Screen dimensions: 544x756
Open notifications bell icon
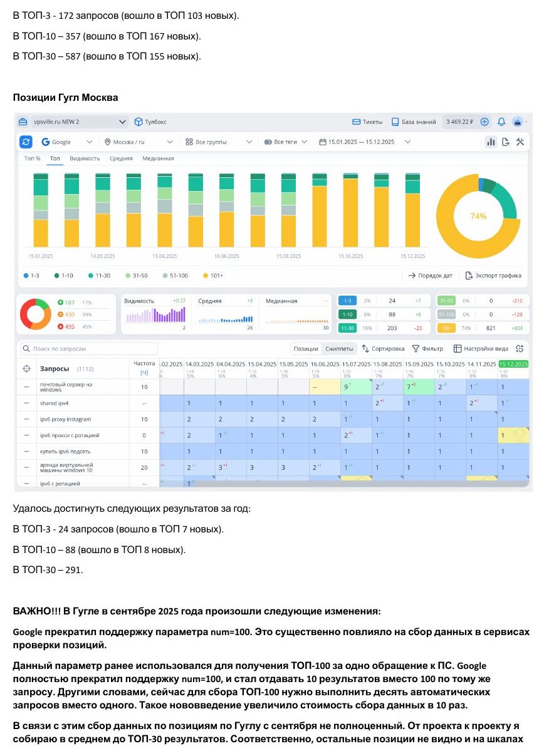tap(501, 122)
